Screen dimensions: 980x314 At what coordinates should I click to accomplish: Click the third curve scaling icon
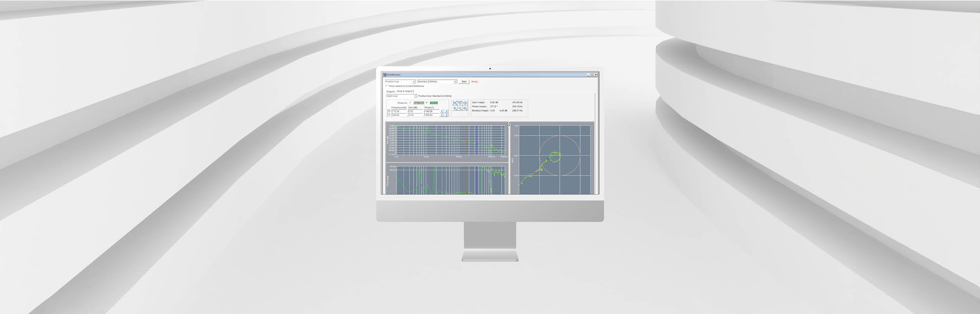[x=465, y=103]
